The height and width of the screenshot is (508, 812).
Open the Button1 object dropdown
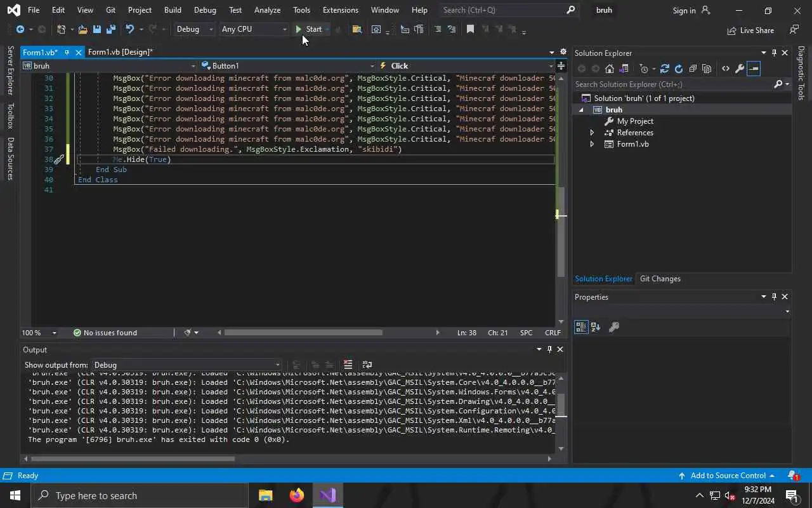click(x=288, y=65)
